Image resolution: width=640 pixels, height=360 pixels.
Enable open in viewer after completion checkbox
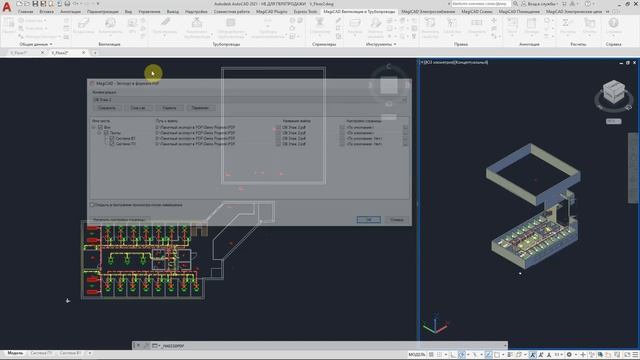(92, 205)
